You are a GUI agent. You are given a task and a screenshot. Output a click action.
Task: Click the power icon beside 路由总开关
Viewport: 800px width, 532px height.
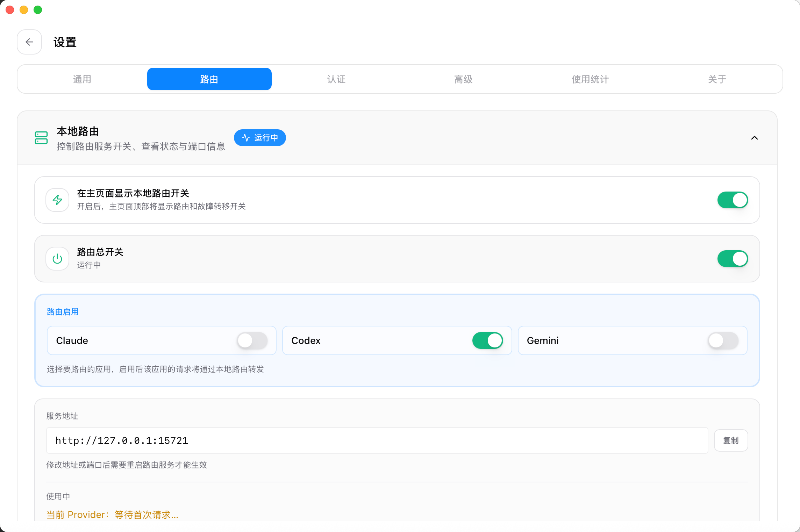[57, 259]
